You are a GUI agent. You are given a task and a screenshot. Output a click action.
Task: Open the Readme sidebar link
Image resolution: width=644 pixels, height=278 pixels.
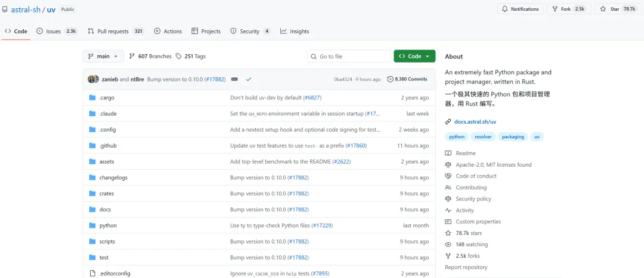[460, 153]
